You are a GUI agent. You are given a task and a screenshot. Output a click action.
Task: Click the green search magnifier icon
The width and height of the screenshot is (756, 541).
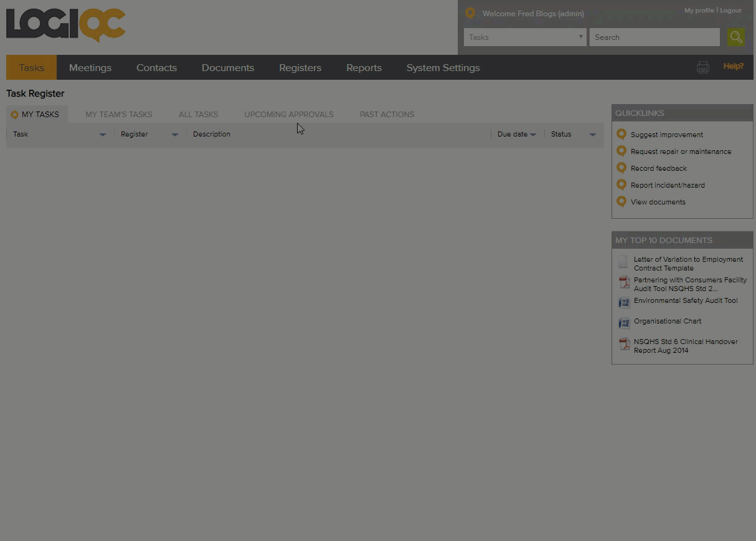tap(735, 37)
